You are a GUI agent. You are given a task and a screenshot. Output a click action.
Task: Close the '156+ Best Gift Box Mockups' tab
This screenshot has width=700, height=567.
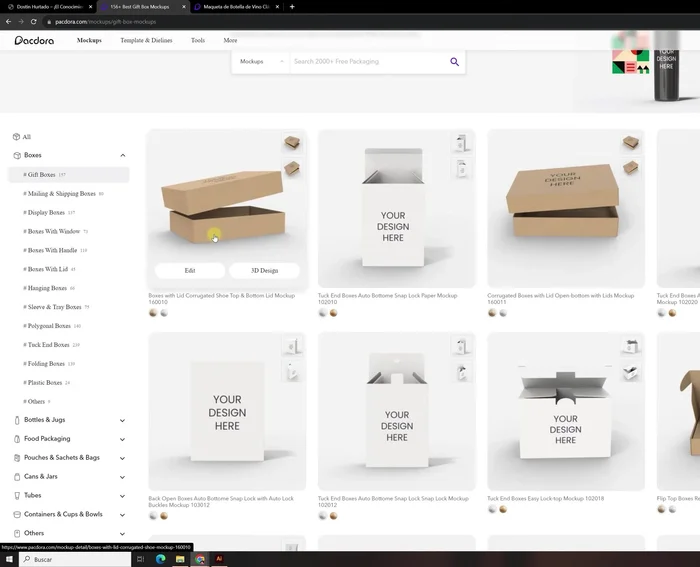[x=184, y=7]
